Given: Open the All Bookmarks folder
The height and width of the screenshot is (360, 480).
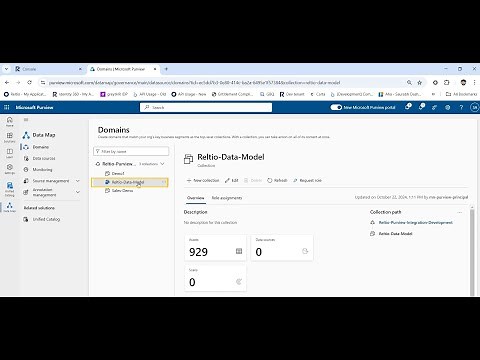Looking at the screenshot, I should (x=461, y=94).
